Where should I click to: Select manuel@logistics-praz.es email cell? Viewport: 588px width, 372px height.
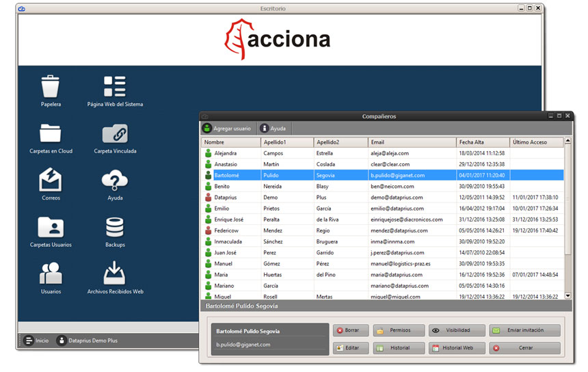click(x=401, y=264)
